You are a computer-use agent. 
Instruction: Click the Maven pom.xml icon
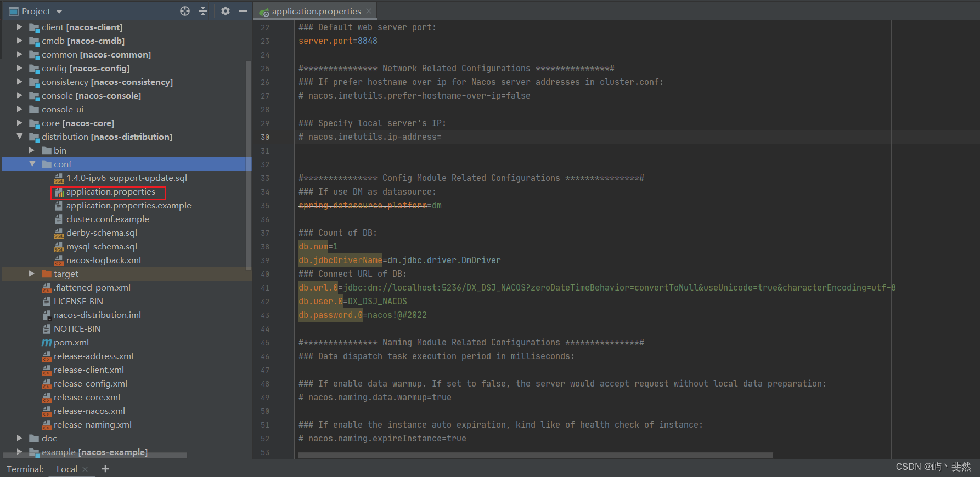pyautogui.click(x=47, y=343)
